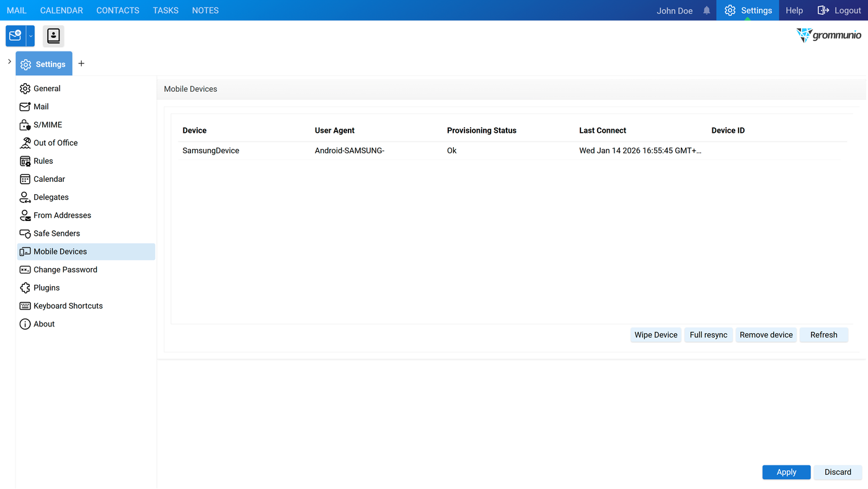Sort by Last Connect column header

(x=603, y=130)
